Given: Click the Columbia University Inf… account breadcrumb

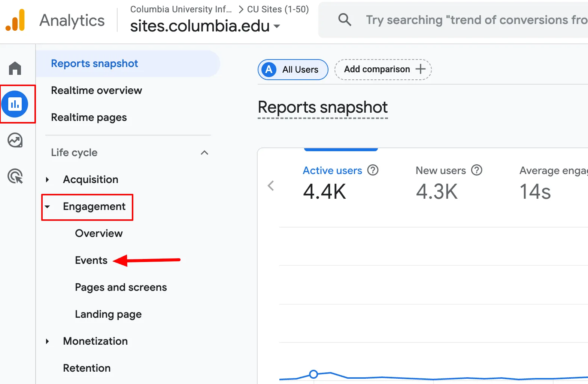Looking at the screenshot, I should 181,9.
